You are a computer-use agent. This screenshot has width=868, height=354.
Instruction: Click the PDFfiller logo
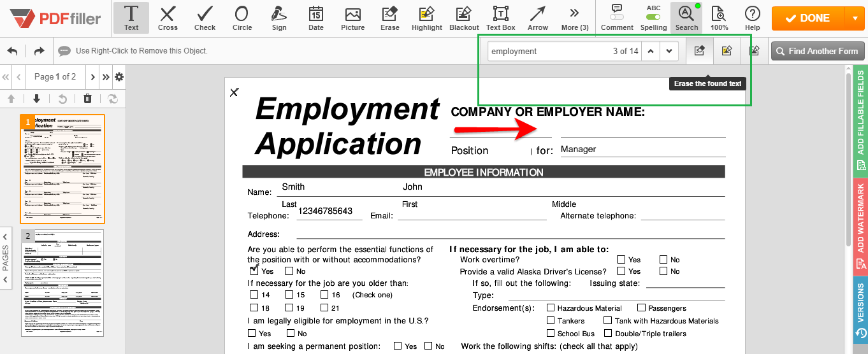(55, 18)
